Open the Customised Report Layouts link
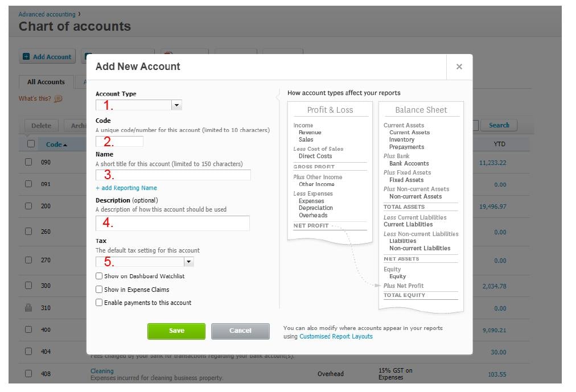The height and width of the screenshot is (392, 576). click(336, 336)
